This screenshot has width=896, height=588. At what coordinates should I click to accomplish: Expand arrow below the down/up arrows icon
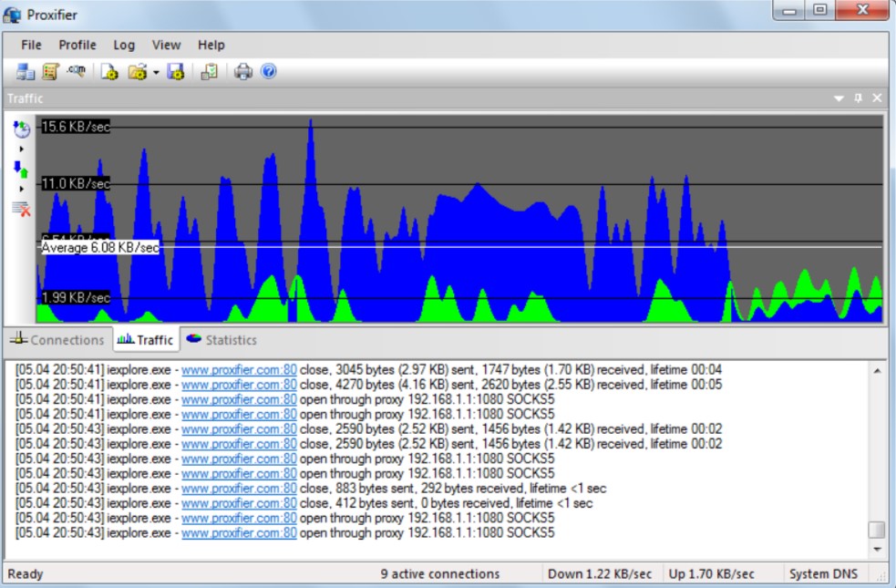click(22, 189)
